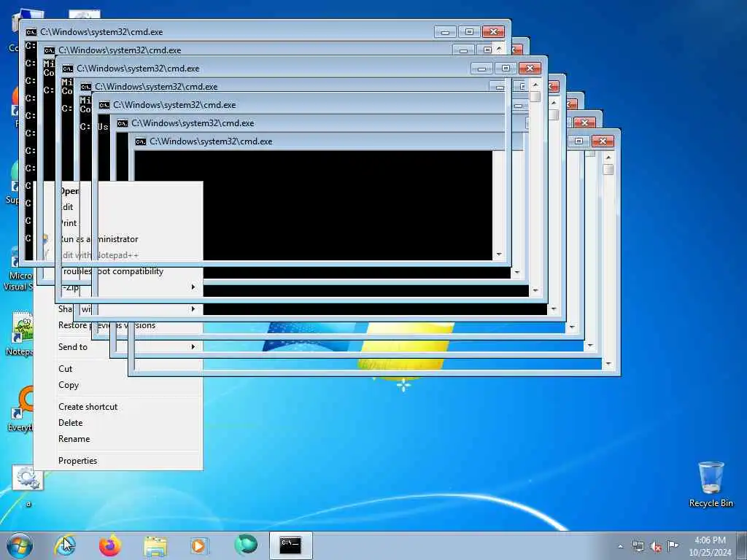This screenshot has width=747, height=560.
Task: Close the frontmost cmd window
Action: (494, 32)
